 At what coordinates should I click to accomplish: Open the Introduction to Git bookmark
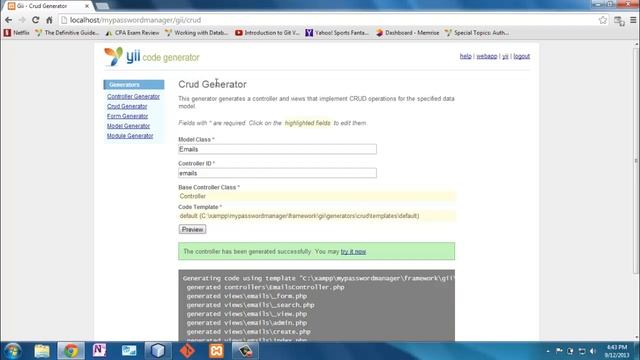coord(267,33)
